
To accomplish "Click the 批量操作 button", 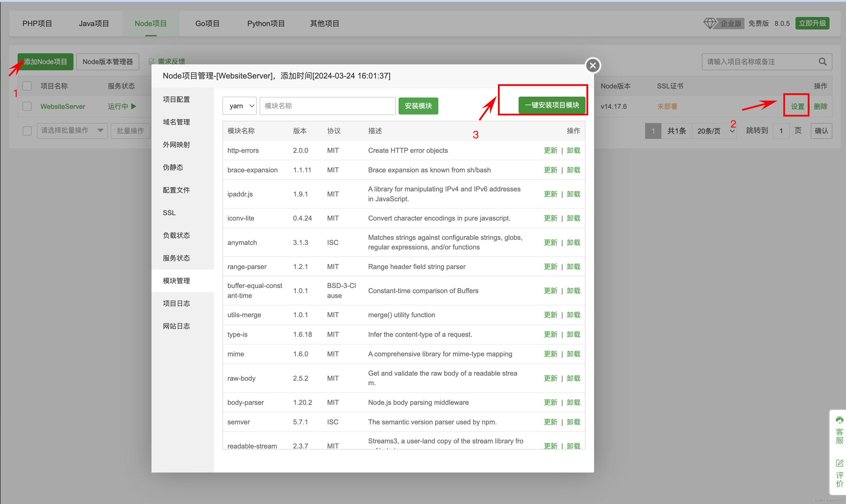I will tap(130, 131).
